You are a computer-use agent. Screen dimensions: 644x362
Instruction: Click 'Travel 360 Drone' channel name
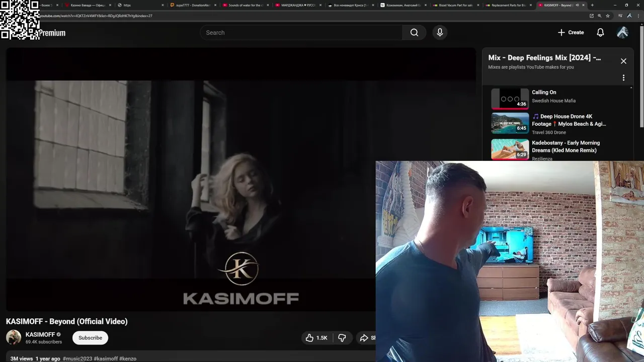549,132
